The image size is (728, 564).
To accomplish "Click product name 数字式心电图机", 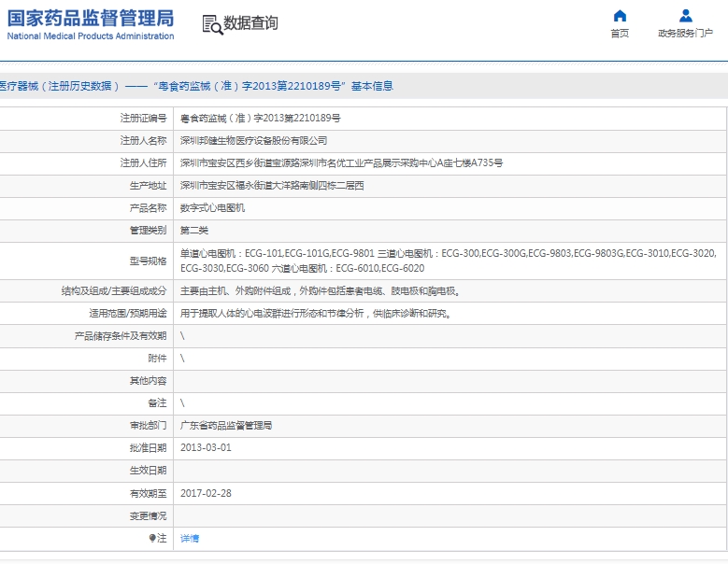I will [212, 208].
